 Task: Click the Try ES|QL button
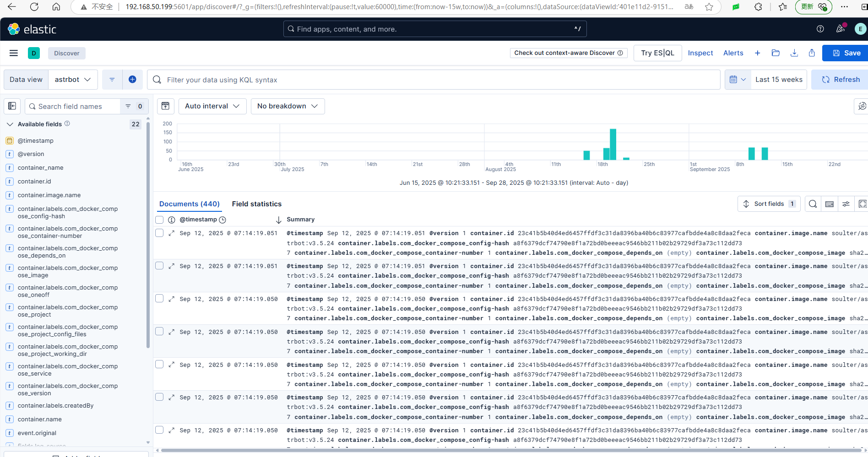click(x=657, y=53)
